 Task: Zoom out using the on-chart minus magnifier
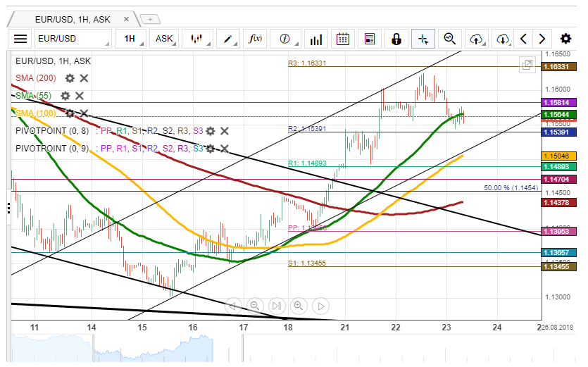(255, 306)
